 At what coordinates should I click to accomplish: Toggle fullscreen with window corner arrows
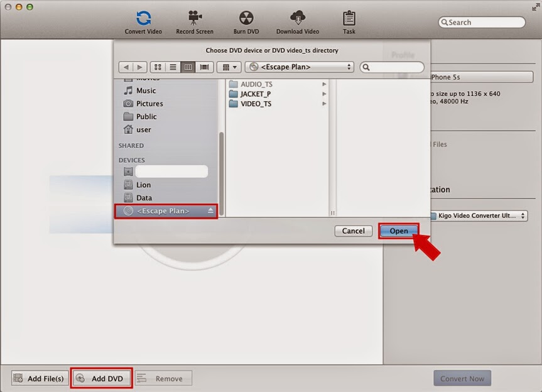(x=536, y=6)
